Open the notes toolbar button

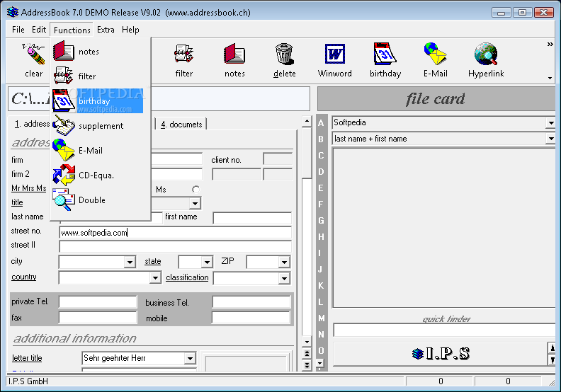click(x=234, y=60)
